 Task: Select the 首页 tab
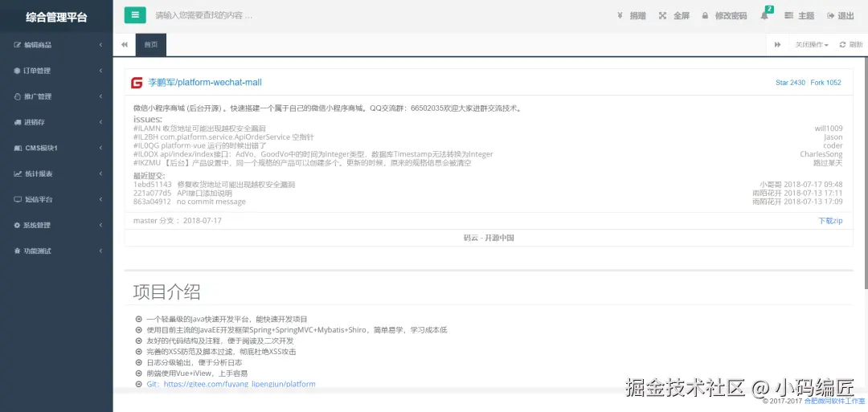[150, 45]
